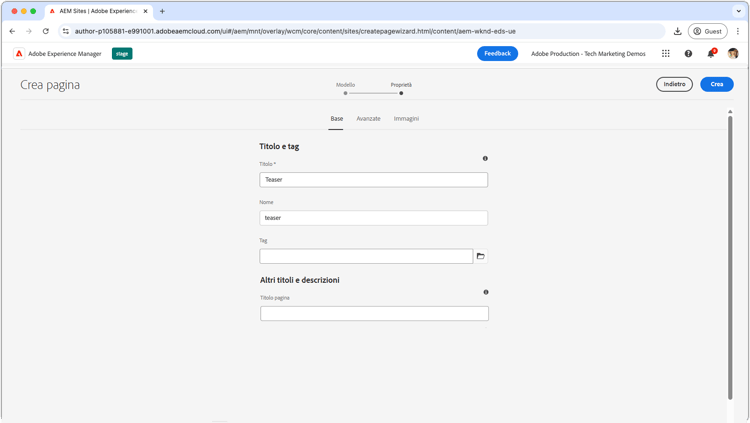Switch to the Base tab
750x423 pixels.
336,119
